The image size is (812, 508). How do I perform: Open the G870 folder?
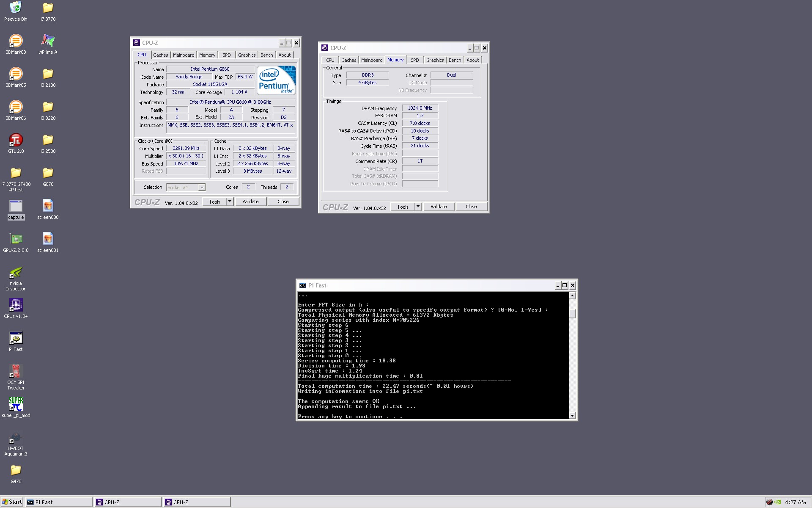point(48,176)
